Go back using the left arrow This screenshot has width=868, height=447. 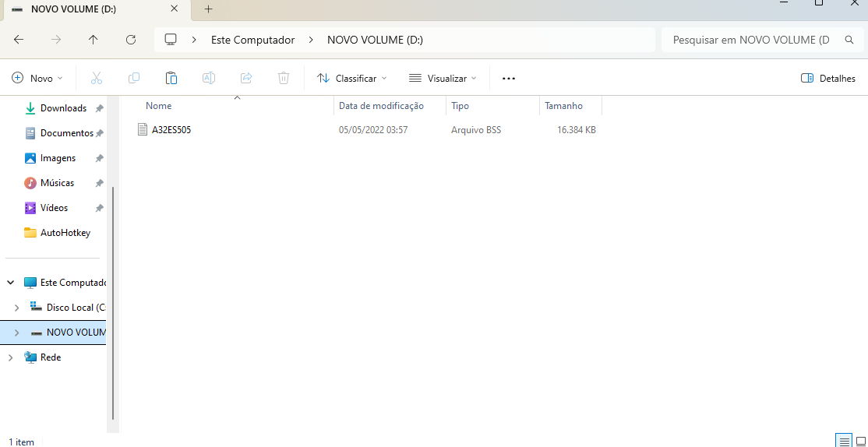click(x=18, y=40)
